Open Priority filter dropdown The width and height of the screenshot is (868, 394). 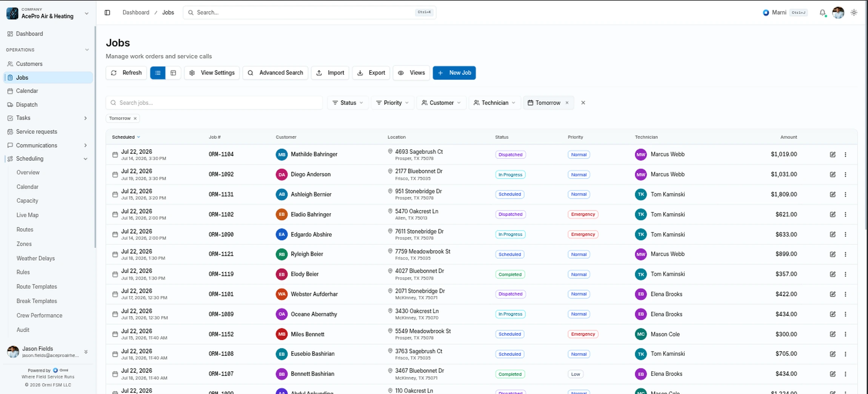392,103
